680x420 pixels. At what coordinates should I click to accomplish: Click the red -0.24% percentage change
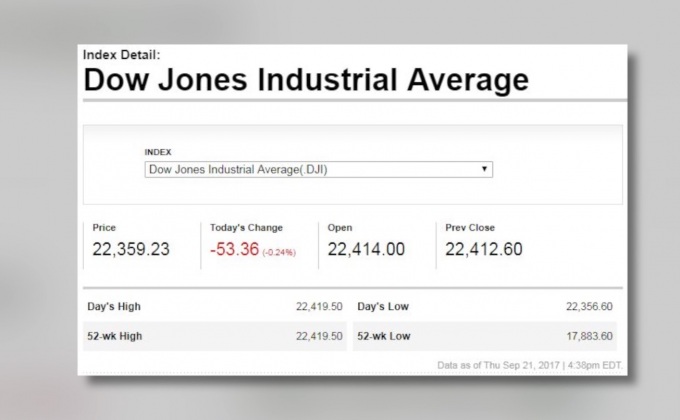point(279,252)
